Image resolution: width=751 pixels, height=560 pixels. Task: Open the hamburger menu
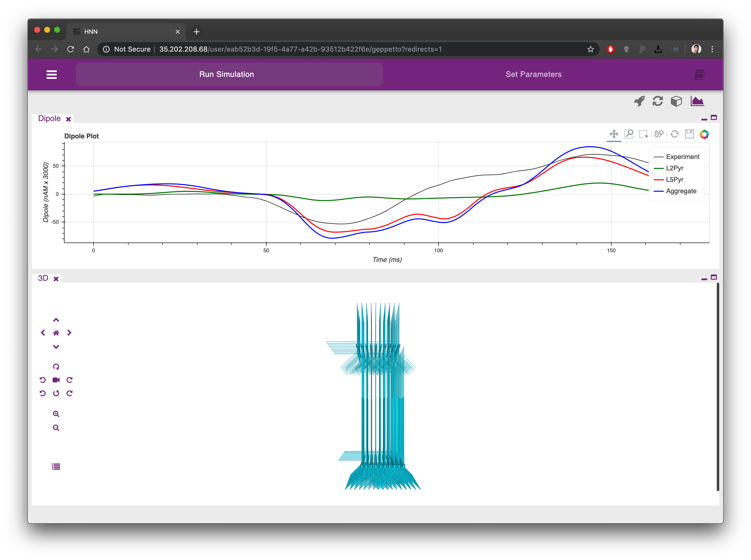[x=52, y=75]
